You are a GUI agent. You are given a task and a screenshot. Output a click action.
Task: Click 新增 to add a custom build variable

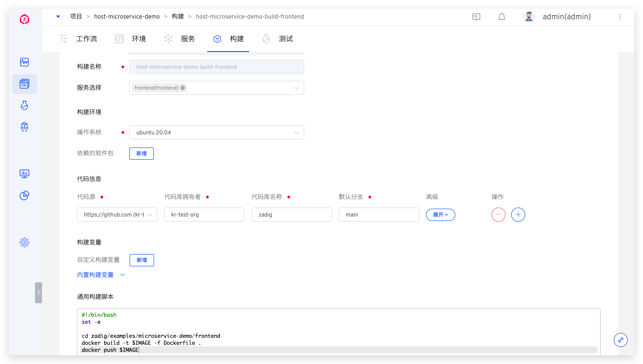coord(141,260)
